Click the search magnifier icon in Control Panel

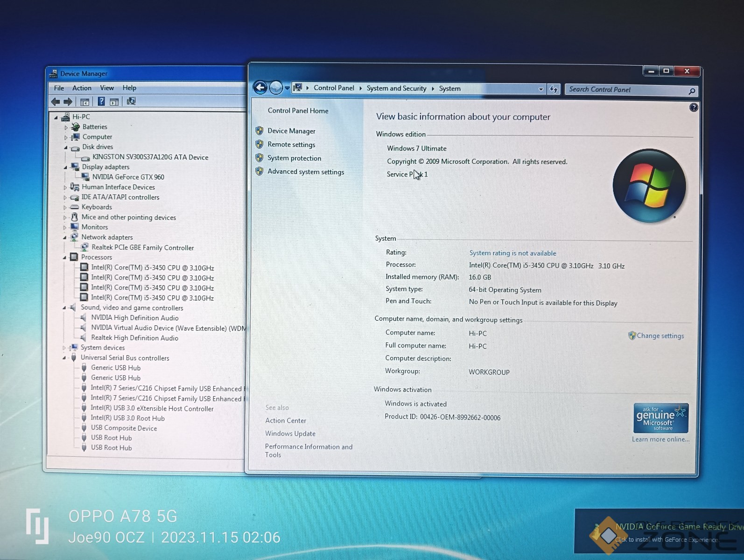[692, 91]
